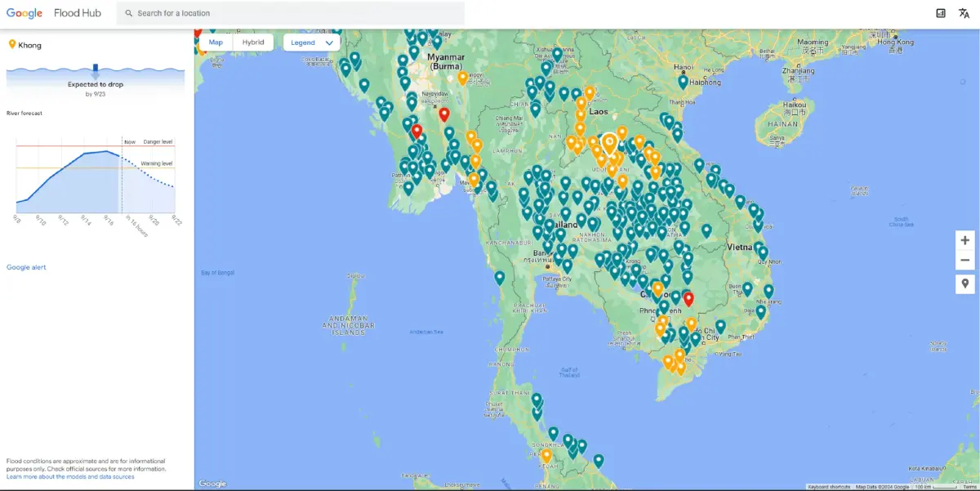This screenshot has width=980, height=491.
Task: Click the Google logo in the top header
Action: click(x=24, y=12)
